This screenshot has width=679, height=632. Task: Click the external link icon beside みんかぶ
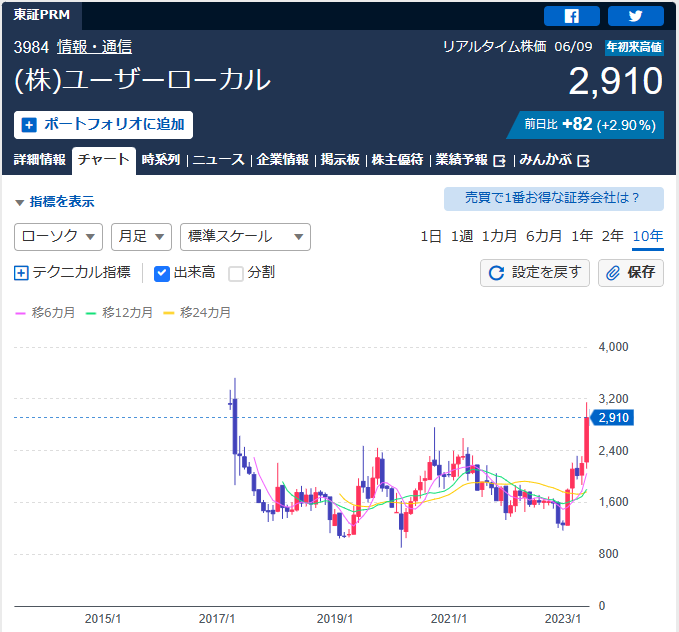[583, 161]
